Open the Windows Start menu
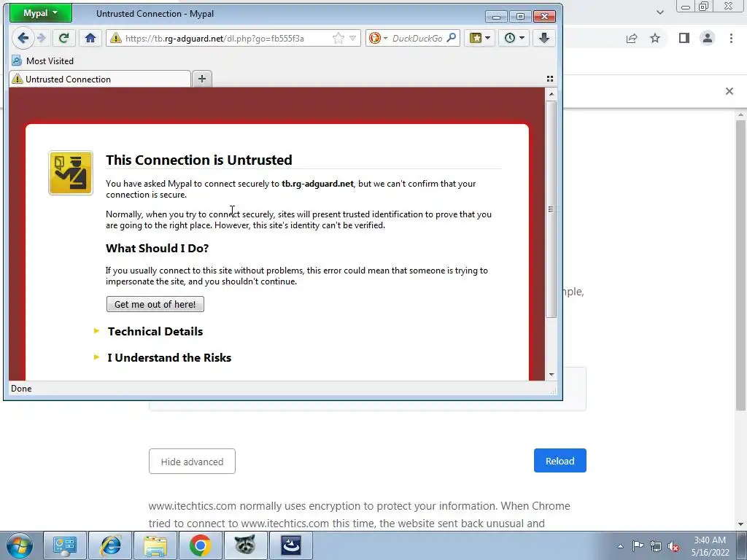Screen dimensions: 747x560 [x=19, y=545]
